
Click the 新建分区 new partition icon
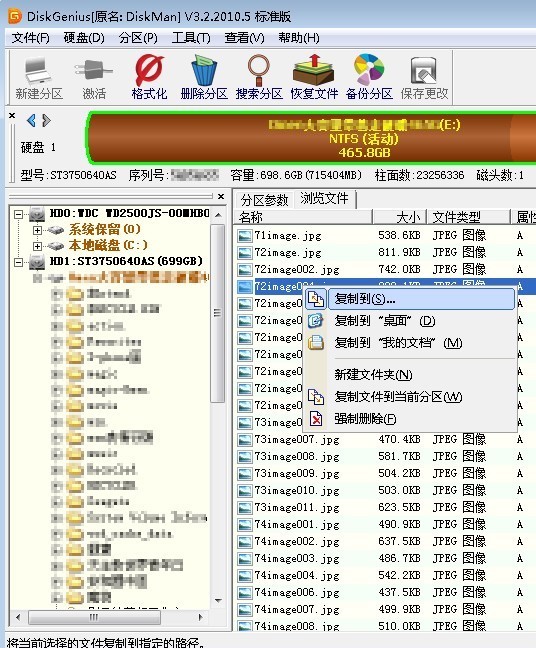click(39, 77)
